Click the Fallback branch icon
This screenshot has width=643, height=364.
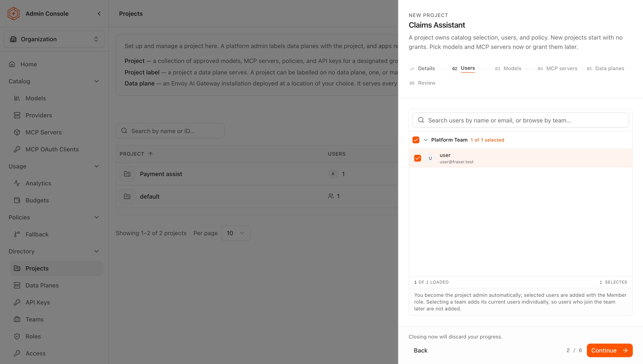17,234
